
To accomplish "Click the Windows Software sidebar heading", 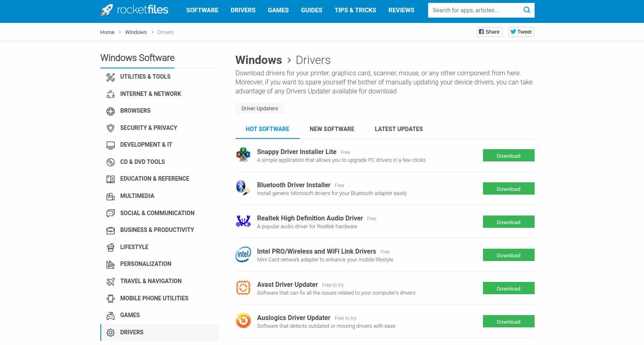I will pos(138,58).
